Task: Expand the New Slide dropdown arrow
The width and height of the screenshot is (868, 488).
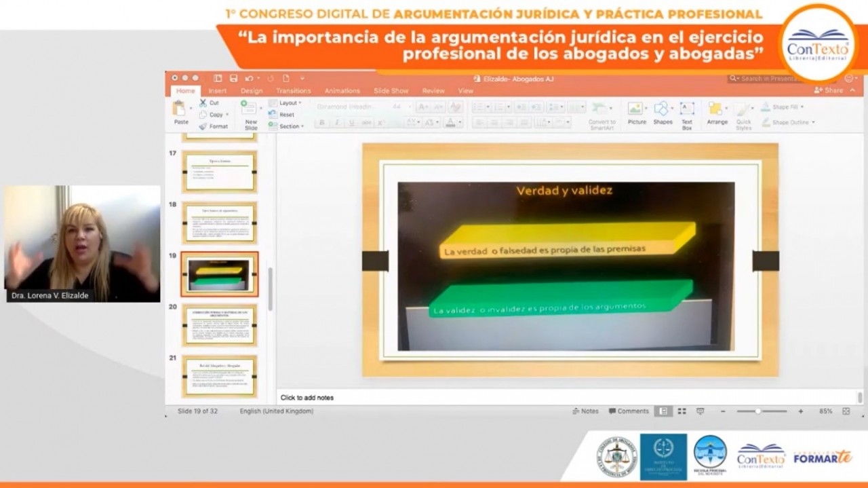Action: coord(261,108)
